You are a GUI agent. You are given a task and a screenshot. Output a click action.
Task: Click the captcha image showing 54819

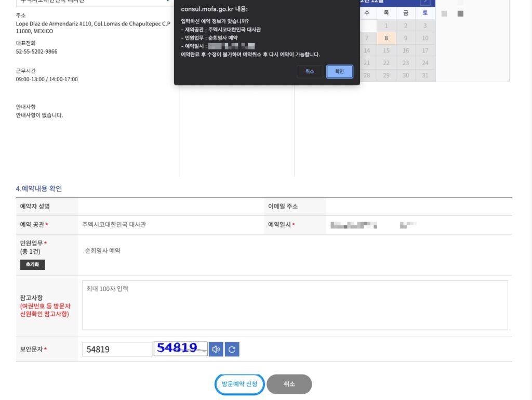180,349
